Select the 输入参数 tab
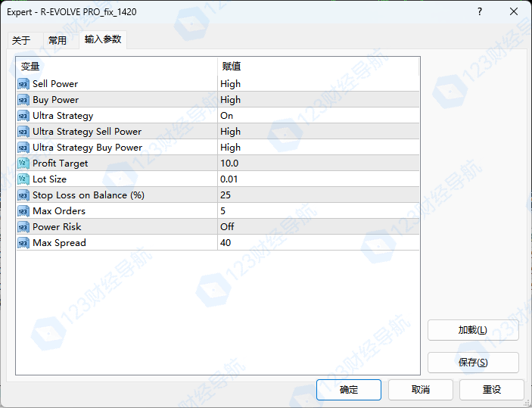The image size is (532, 408). pos(103,39)
